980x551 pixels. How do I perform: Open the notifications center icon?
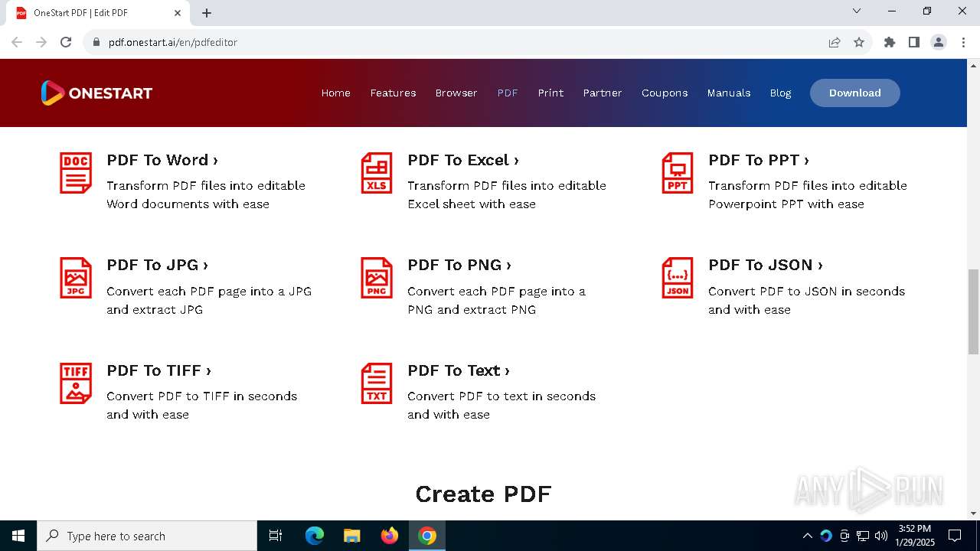tap(955, 536)
